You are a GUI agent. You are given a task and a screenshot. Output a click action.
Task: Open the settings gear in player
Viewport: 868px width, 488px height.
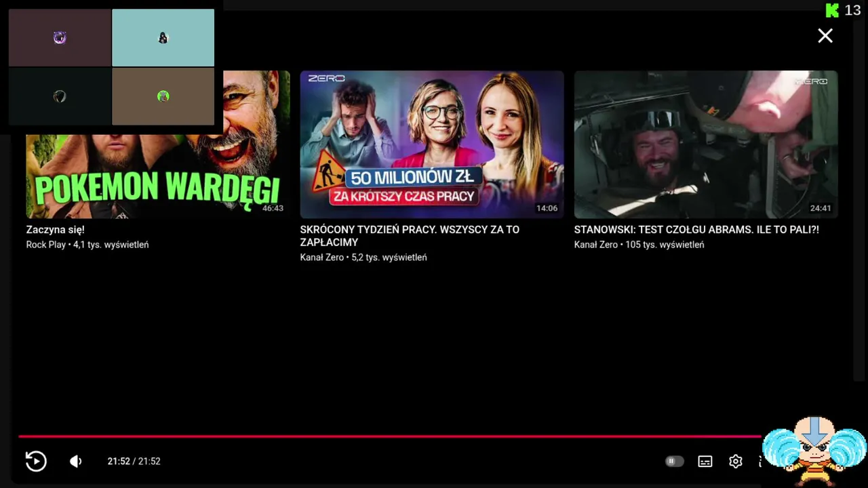coord(736,462)
